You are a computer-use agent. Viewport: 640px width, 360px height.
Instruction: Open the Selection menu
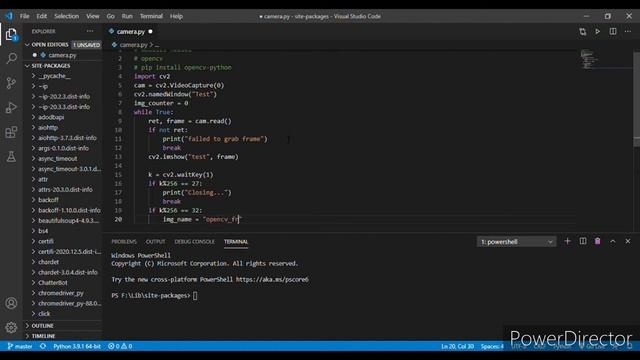(67, 16)
